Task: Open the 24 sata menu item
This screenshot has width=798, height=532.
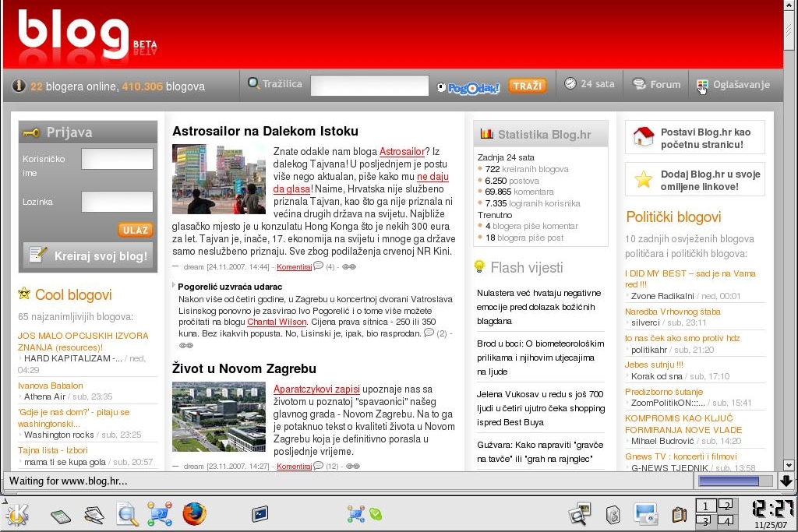Action: click(x=590, y=84)
